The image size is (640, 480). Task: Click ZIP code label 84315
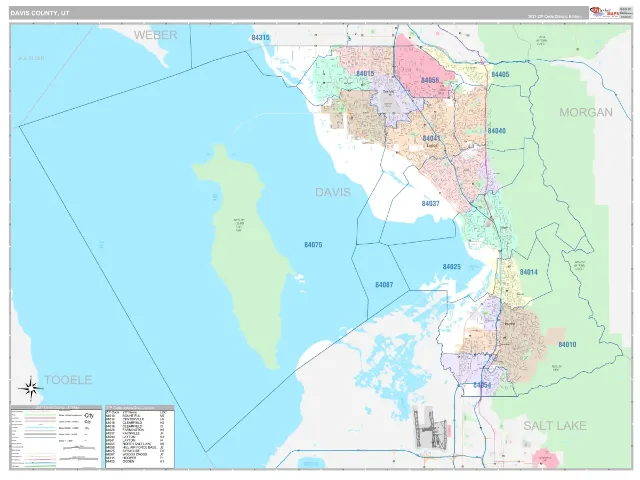click(x=260, y=38)
